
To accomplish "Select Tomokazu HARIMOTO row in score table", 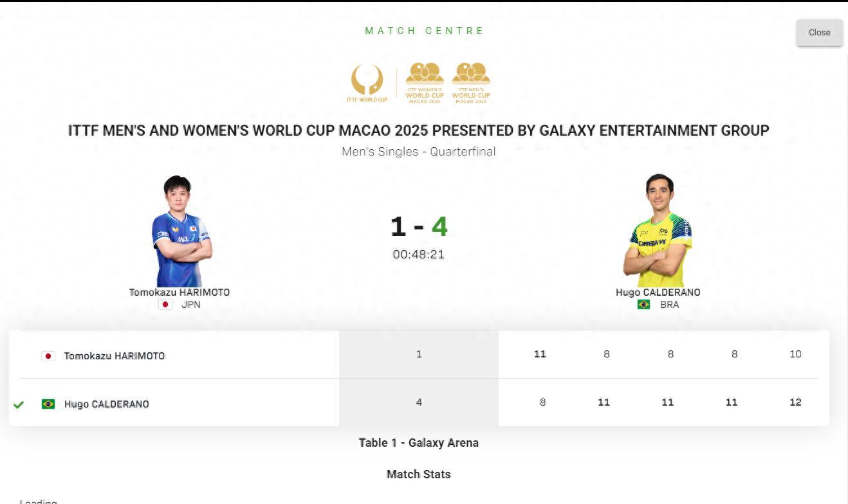I will coord(115,356).
